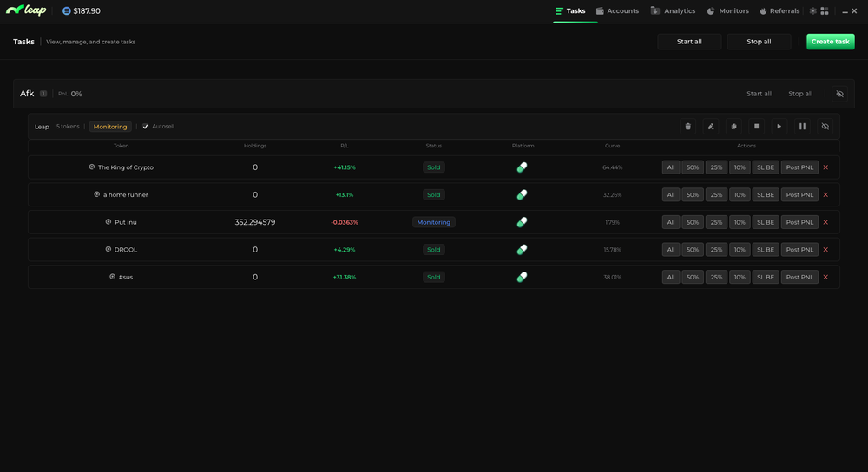Pause the Leap task with pause icon

click(x=802, y=127)
